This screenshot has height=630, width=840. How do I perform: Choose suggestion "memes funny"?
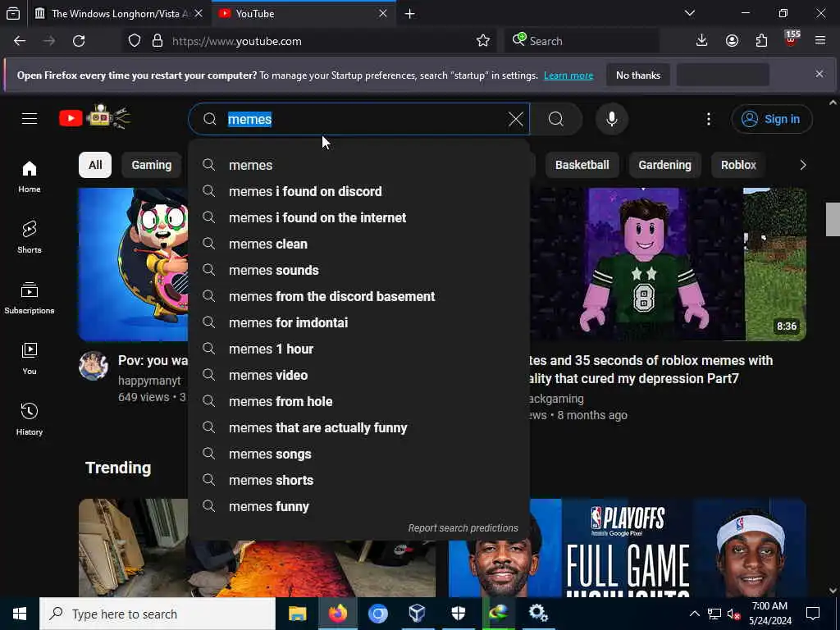coord(359,506)
